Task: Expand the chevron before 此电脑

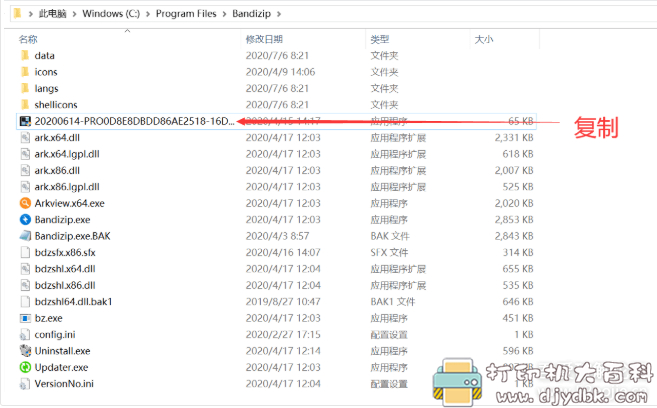Action: click(30, 14)
